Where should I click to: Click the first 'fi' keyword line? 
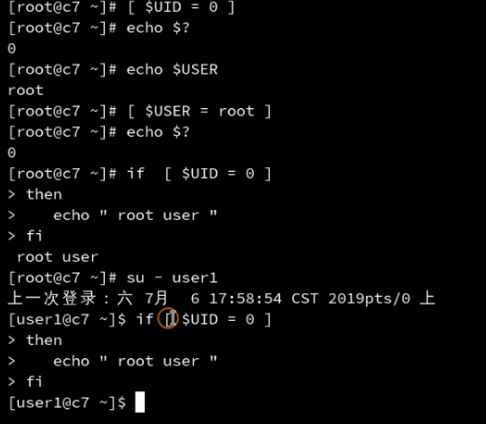(34, 236)
